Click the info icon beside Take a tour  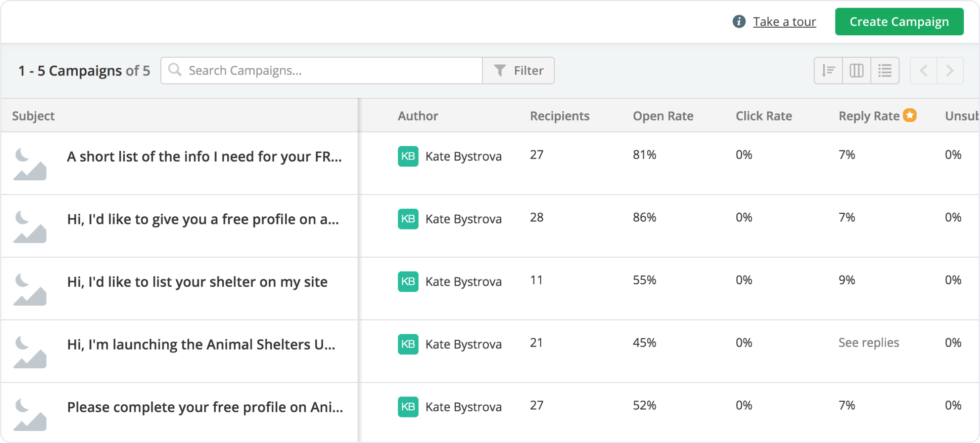(739, 22)
